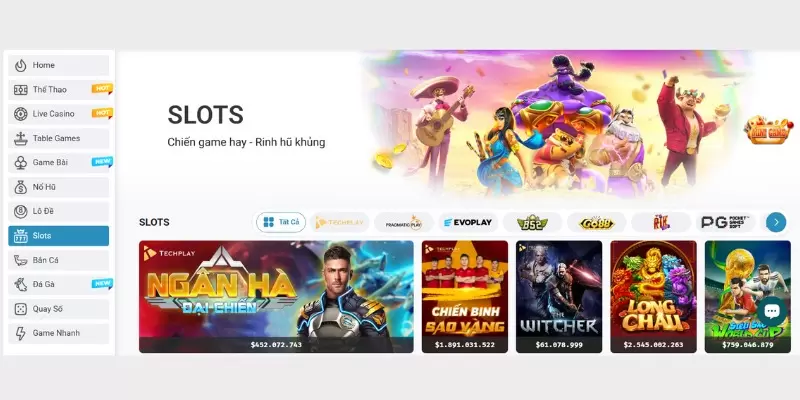This screenshot has height=400, width=800.
Task: Choose Lô Đề lottery menu item
Action: pyautogui.click(x=59, y=211)
